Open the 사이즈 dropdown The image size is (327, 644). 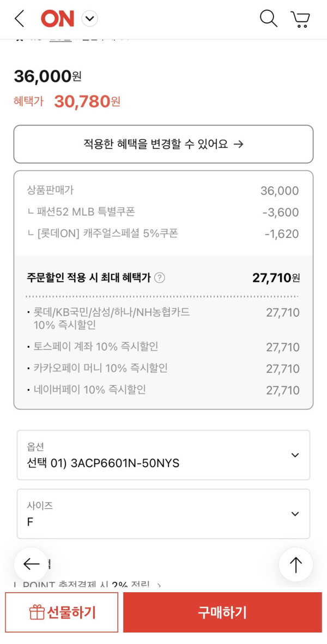point(163,514)
